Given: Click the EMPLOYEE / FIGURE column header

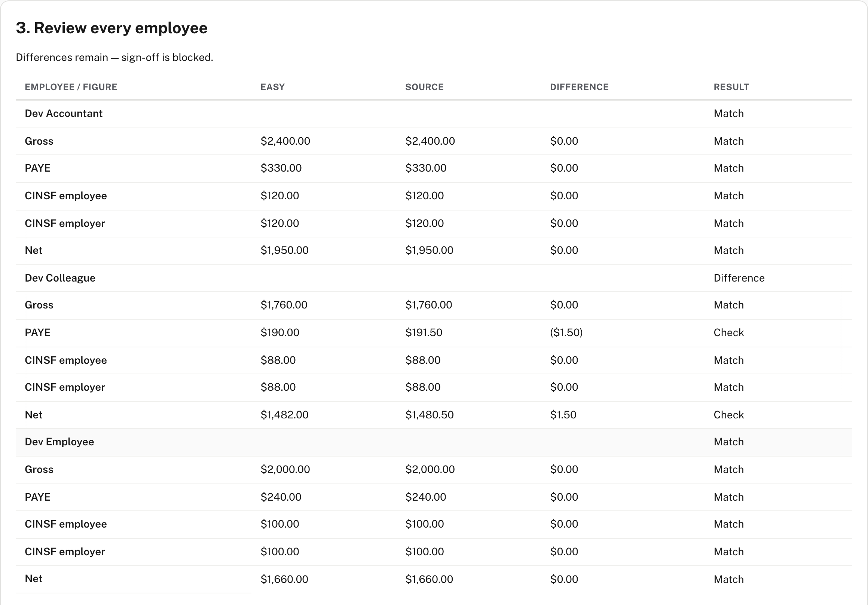Looking at the screenshot, I should (71, 87).
